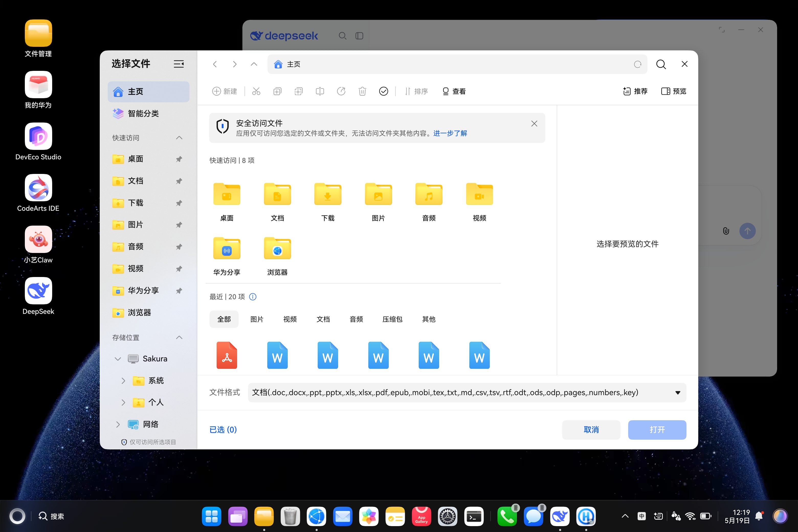This screenshot has height=532, width=798.
Task: Expand the 系统 folder tree
Action: point(123,381)
